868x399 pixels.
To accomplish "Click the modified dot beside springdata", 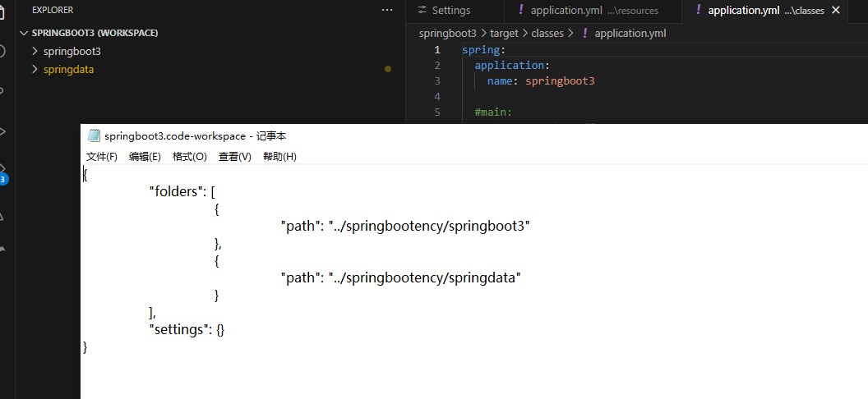I will tap(388, 69).
